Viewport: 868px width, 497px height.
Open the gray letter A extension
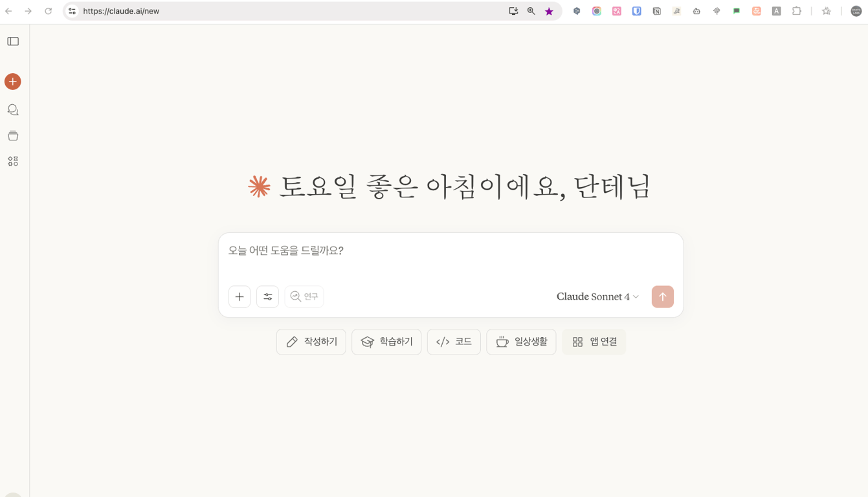[777, 11]
